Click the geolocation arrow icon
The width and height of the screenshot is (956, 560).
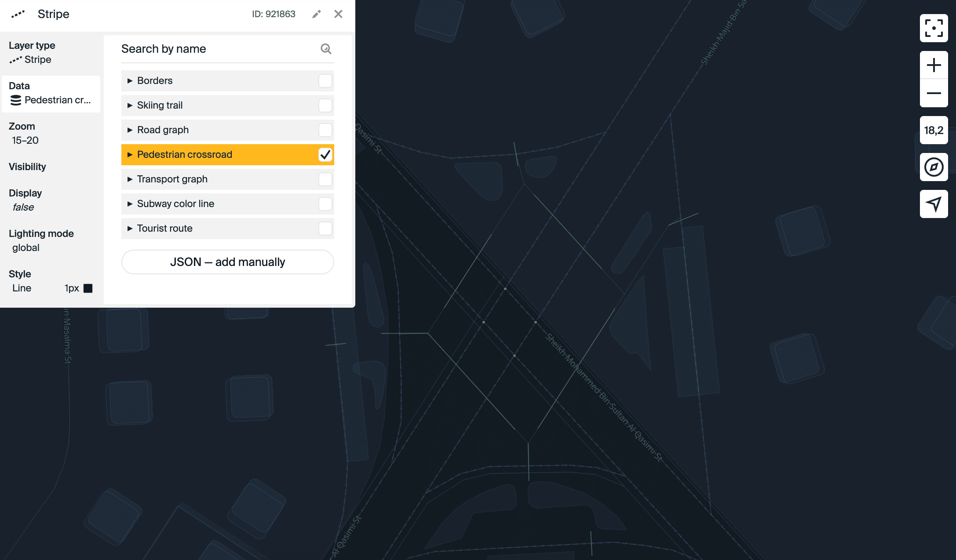934,204
